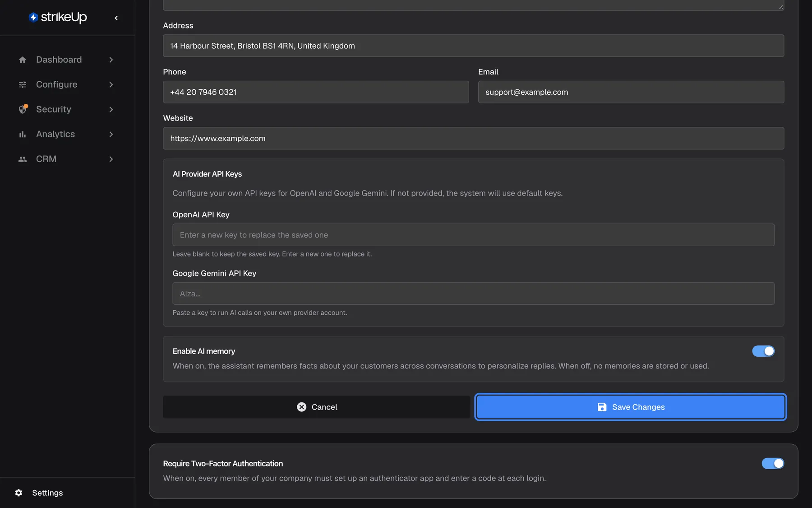Collapse the sidebar with the arrow icon
The height and width of the screenshot is (508, 812).
point(116,18)
